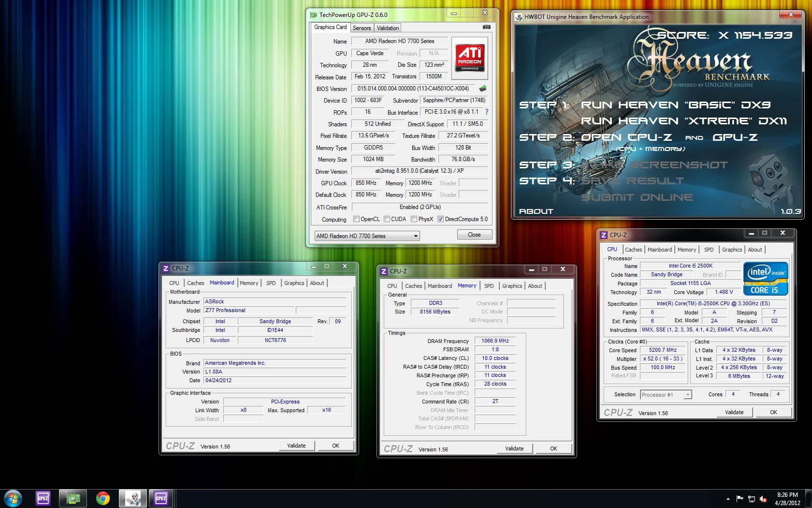Click the DRAM Frequency 1066.9 MHz field
The height and width of the screenshot is (508, 812).
click(495, 341)
